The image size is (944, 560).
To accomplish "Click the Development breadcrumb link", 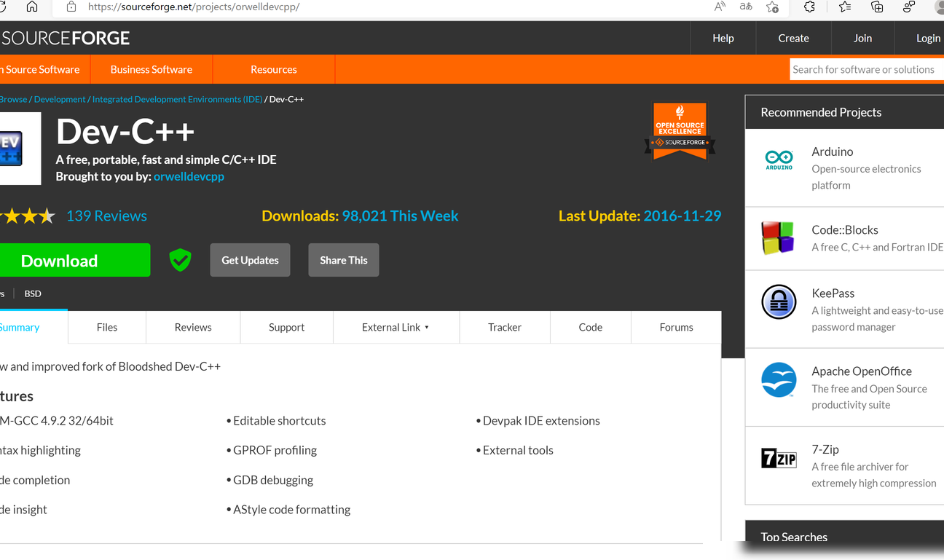I will (x=60, y=99).
